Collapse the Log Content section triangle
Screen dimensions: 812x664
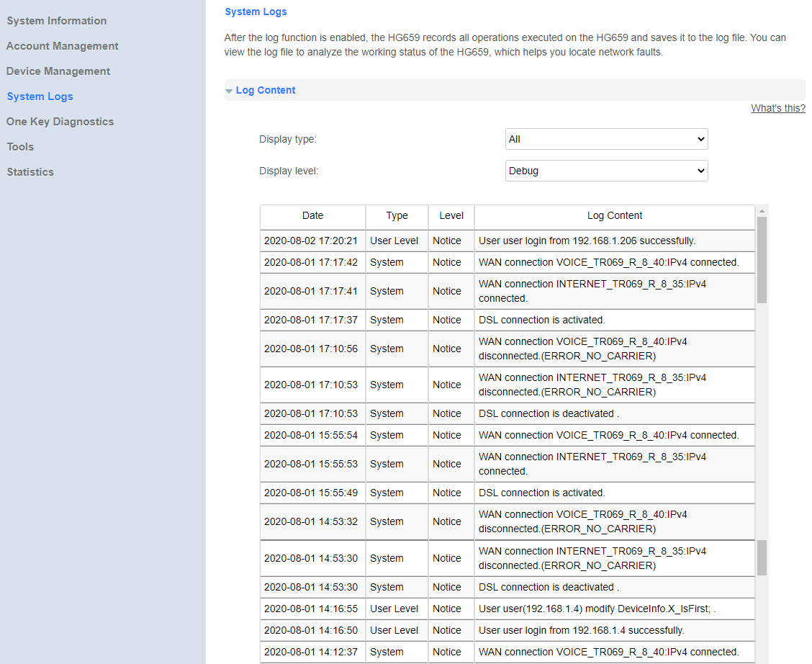click(229, 91)
